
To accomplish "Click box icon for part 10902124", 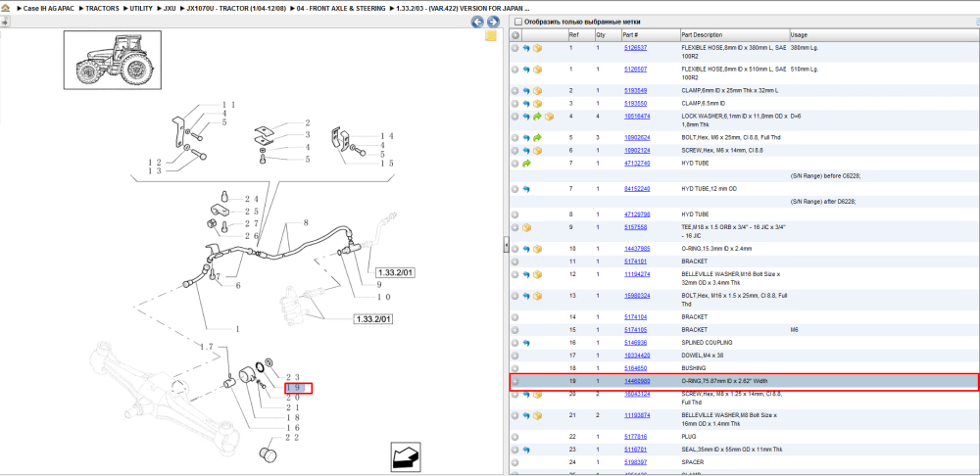I will (x=537, y=151).
